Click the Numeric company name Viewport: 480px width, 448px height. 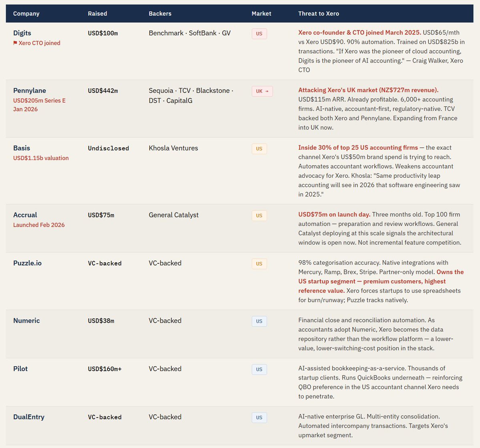pyautogui.click(x=26, y=321)
